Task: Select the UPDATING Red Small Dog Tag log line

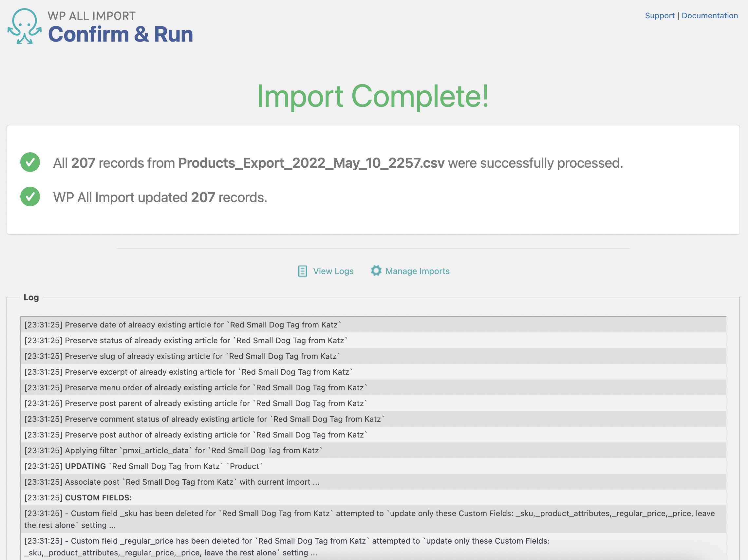Action: coord(143,466)
